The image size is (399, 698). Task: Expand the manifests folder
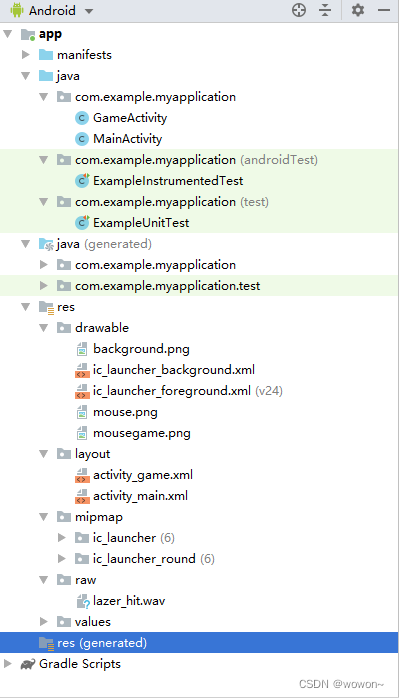click(x=26, y=55)
